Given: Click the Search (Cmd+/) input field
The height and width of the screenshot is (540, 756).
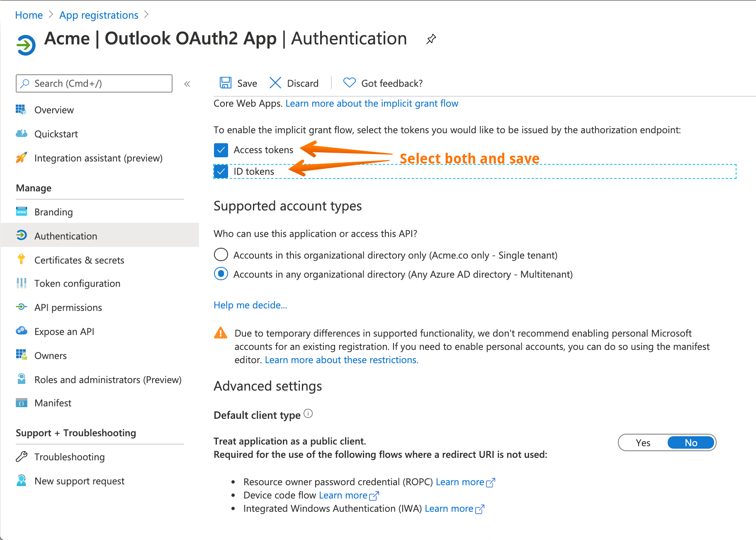Looking at the screenshot, I should pos(94,83).
